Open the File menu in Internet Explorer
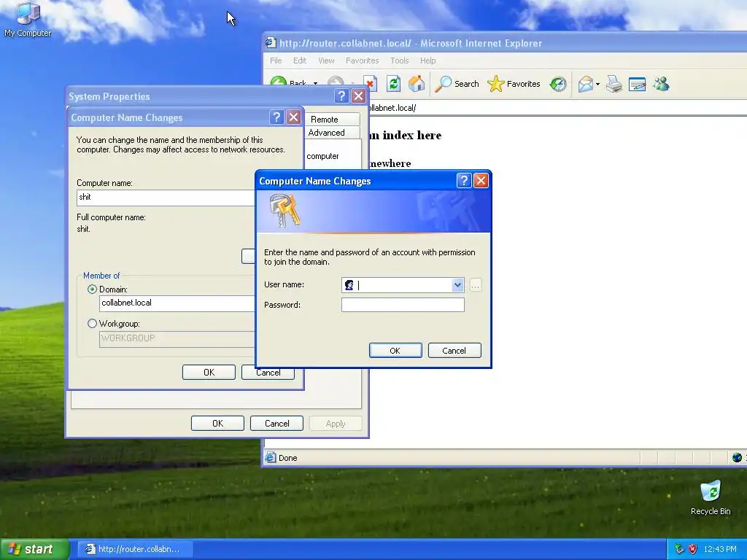The width and height of the screenshot is (747, 560). click(x=276, y=61)
